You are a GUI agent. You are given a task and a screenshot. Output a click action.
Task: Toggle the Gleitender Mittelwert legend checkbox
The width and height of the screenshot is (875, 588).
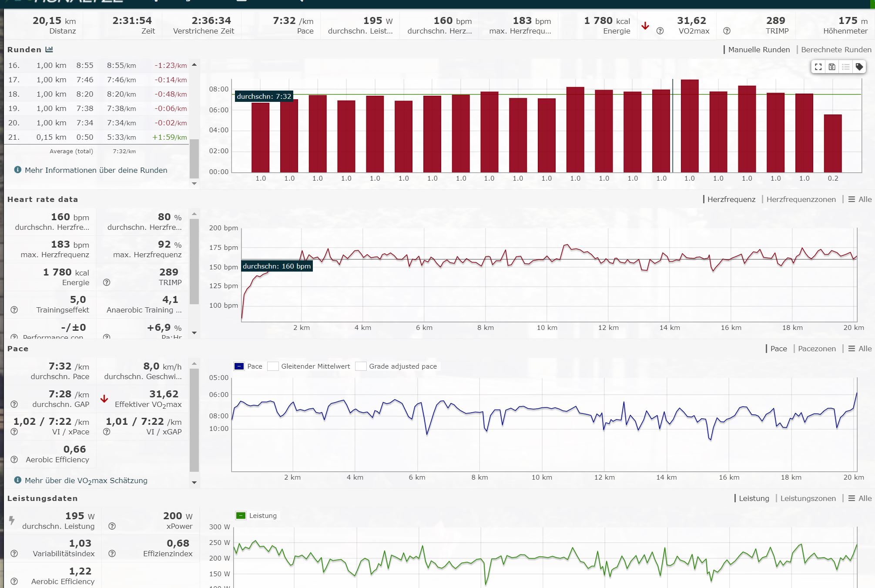(x=273, y=366)
